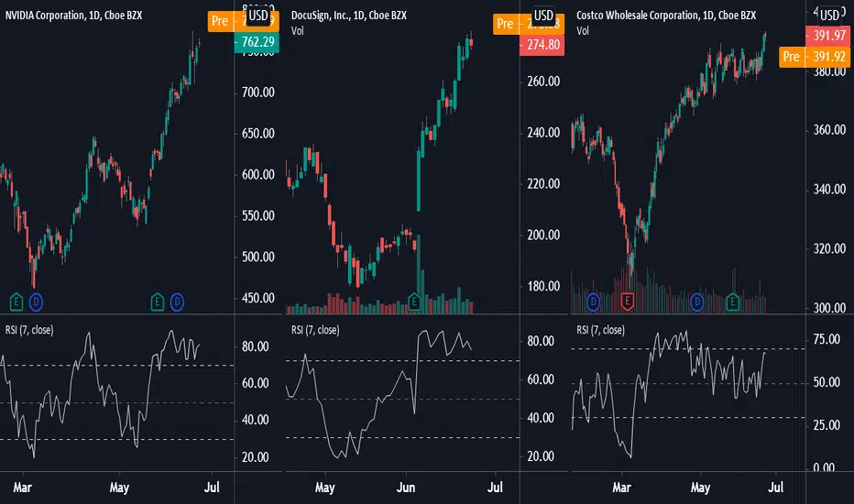Click Costco dividend D marker left of red E
Viewport: 854px width, 504px height.
(593, 301)
